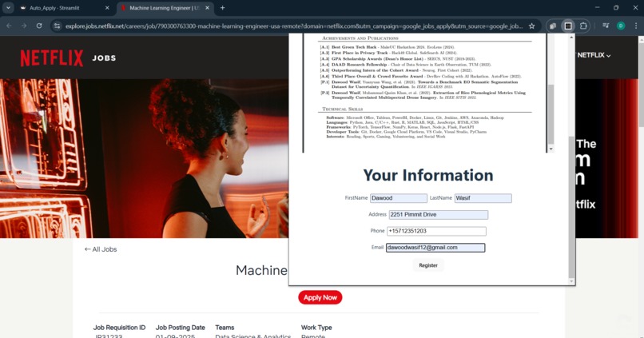
Task: Click the Register button
Action: coord(428,265)
